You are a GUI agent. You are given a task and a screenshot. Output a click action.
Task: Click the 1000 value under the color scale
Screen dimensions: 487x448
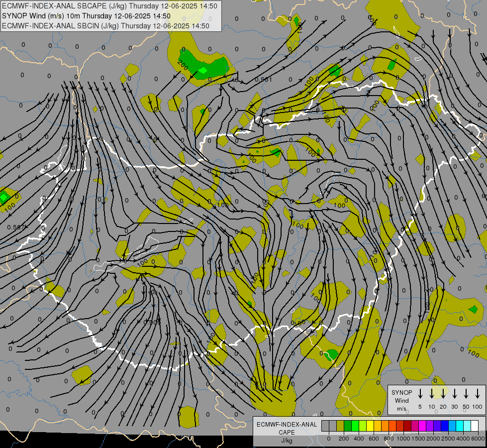403,439
